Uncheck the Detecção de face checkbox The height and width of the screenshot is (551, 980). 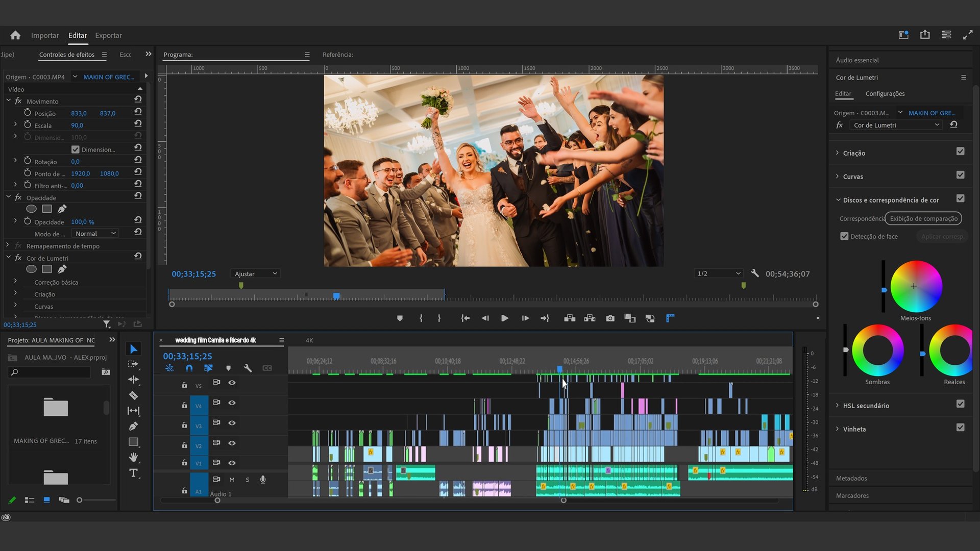[x=844, y=236]
